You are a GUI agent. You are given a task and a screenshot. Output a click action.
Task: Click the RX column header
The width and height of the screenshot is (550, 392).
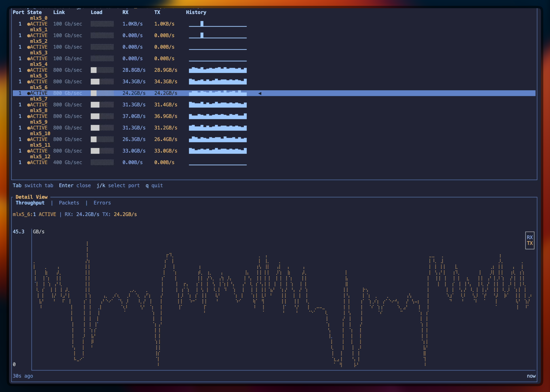click(125, 12)
